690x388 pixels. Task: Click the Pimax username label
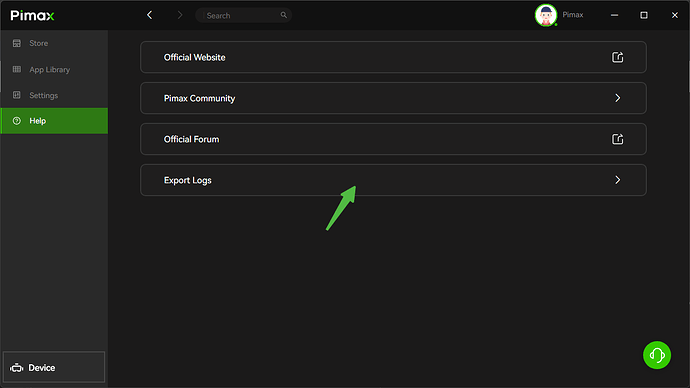click(573, 15)
